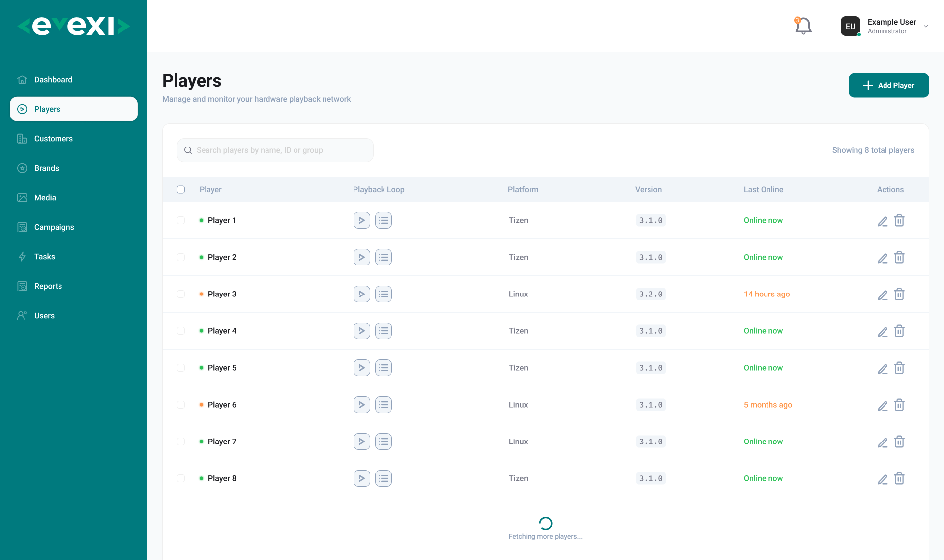Screen dimensions: 944x560
Task: Focus the search players input field
Action: click(275, 150)
